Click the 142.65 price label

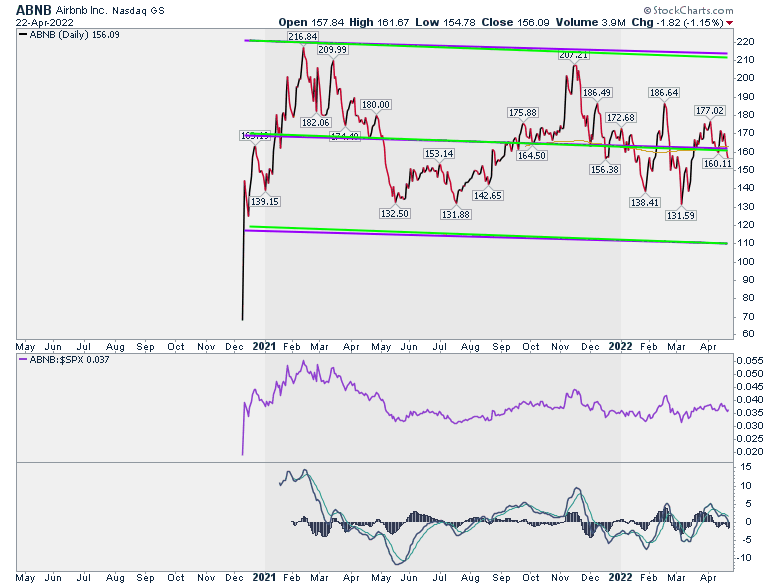[488, 195]
